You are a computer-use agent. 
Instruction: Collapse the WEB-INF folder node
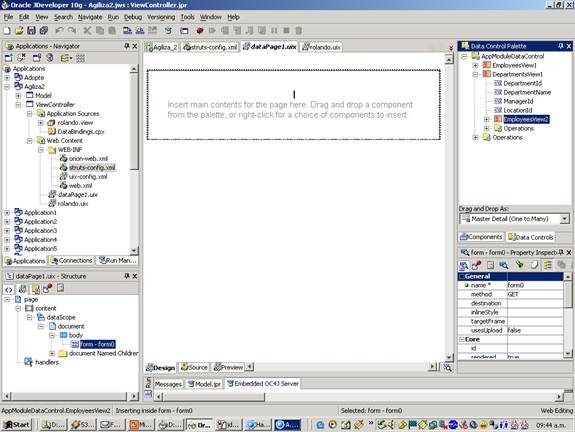(41, 150)
